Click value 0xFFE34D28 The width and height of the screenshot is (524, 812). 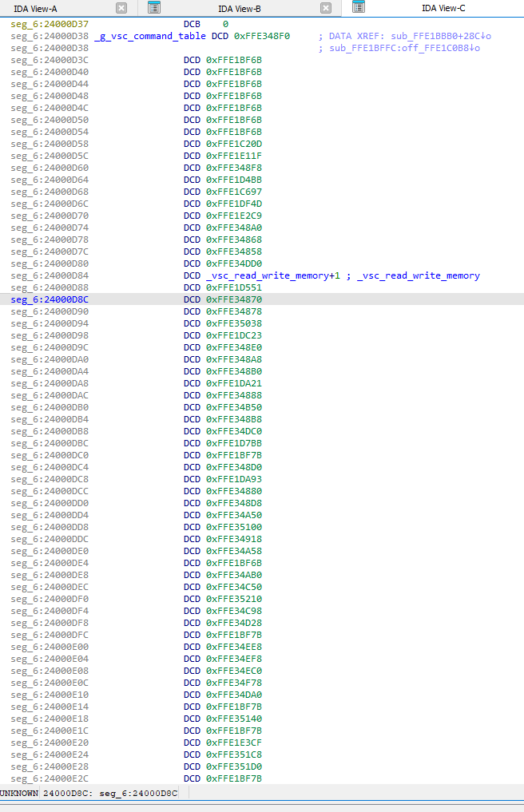(234, 623)
